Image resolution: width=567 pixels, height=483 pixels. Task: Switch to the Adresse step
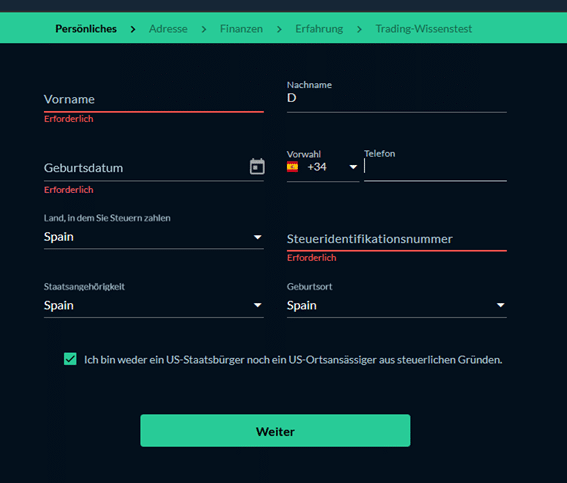click(168, 29)
